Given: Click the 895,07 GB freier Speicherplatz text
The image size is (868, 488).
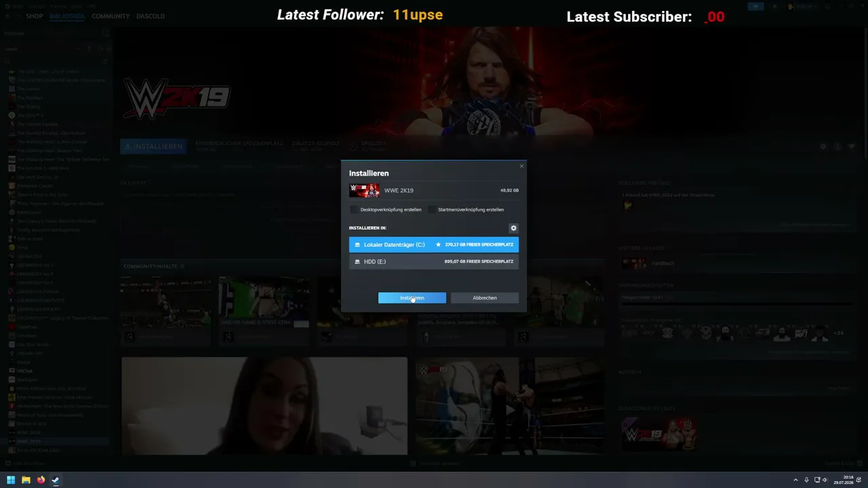Looking at the screenshot, I should [x=479, y=262].
